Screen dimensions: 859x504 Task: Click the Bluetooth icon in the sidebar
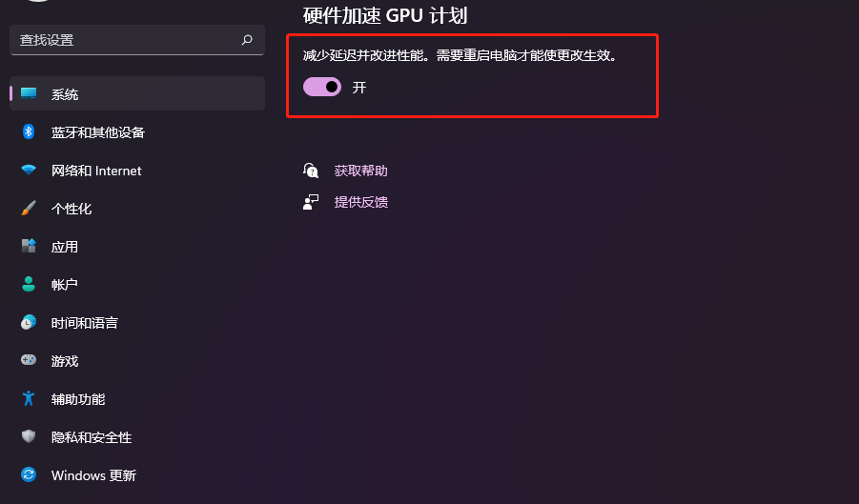29,131
